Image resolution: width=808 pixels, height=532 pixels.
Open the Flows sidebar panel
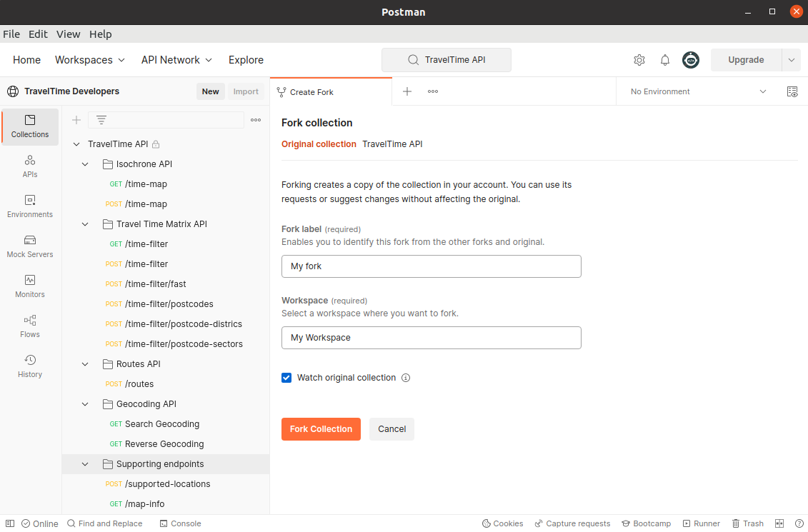coord(29,327)
